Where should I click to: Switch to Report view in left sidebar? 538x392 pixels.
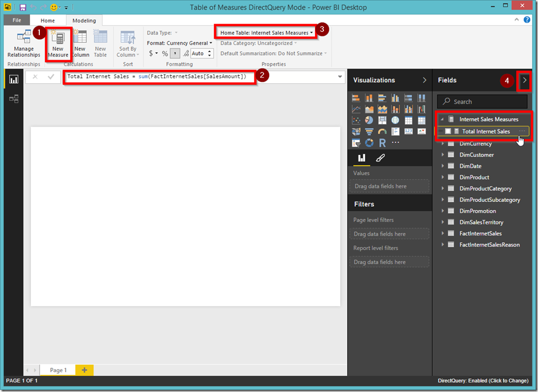(x=14, y=80)
